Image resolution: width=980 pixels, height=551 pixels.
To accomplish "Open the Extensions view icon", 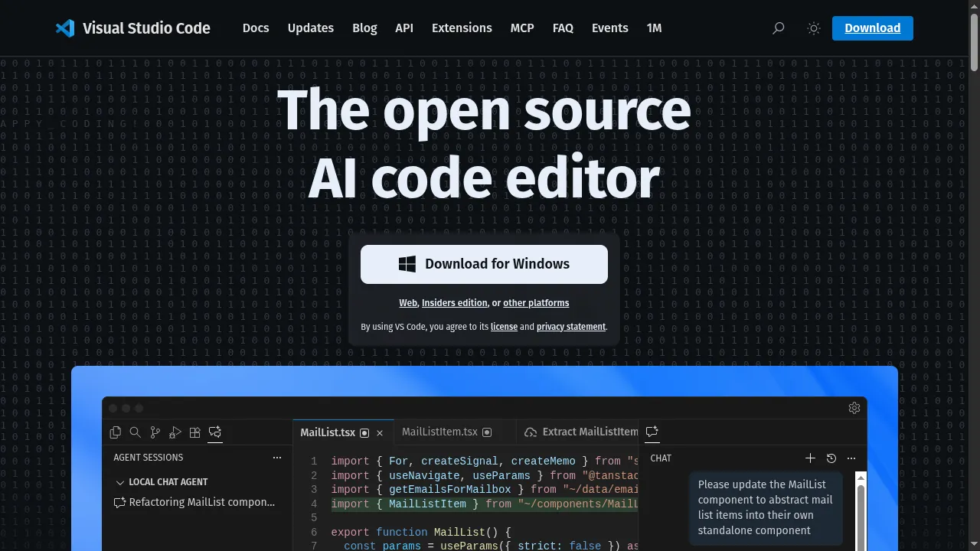I will tap(195, 432).
